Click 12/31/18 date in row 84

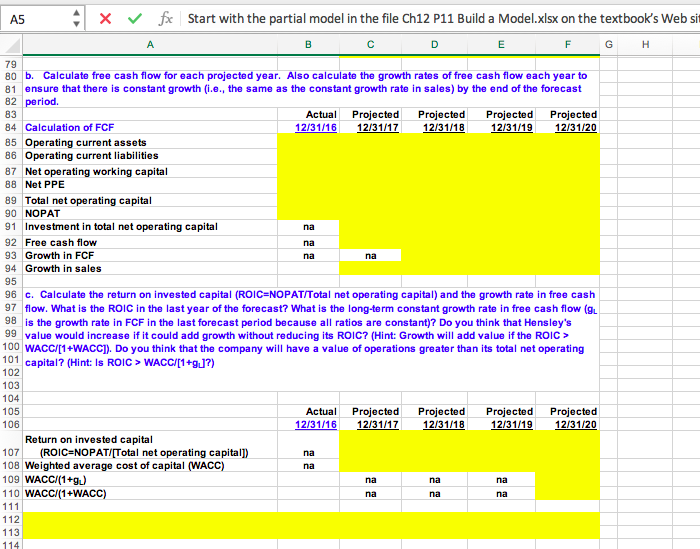(444, 128)
